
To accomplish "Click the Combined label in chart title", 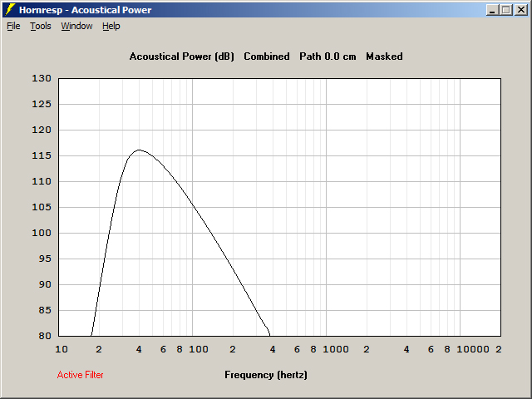I will [x=267, y=57].
